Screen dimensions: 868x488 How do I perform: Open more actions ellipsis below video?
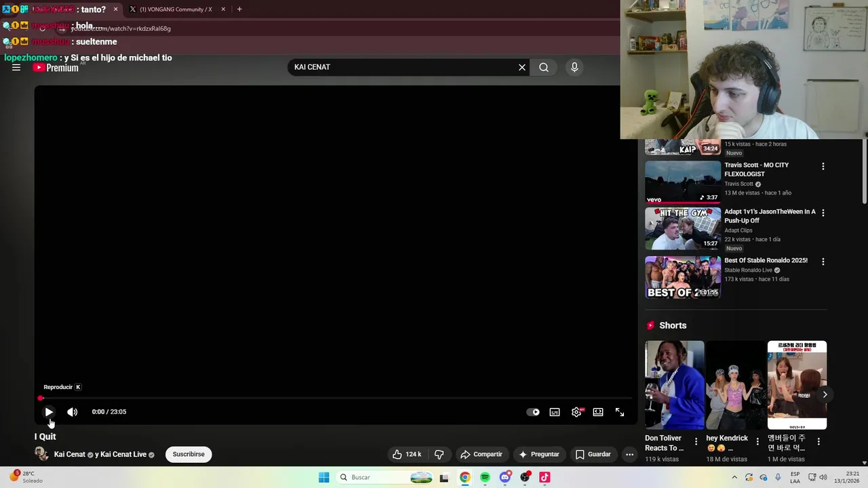pos(629,454)
